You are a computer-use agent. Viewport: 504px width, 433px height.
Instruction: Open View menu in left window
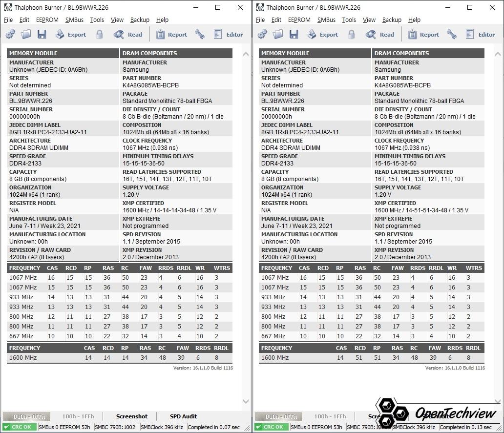point(117,20)
